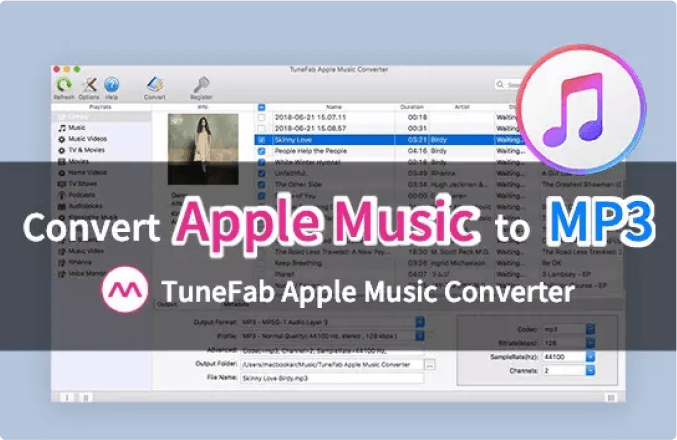Select the 2018-06-21 15.07.11 track name

click(x=310, y=117)
